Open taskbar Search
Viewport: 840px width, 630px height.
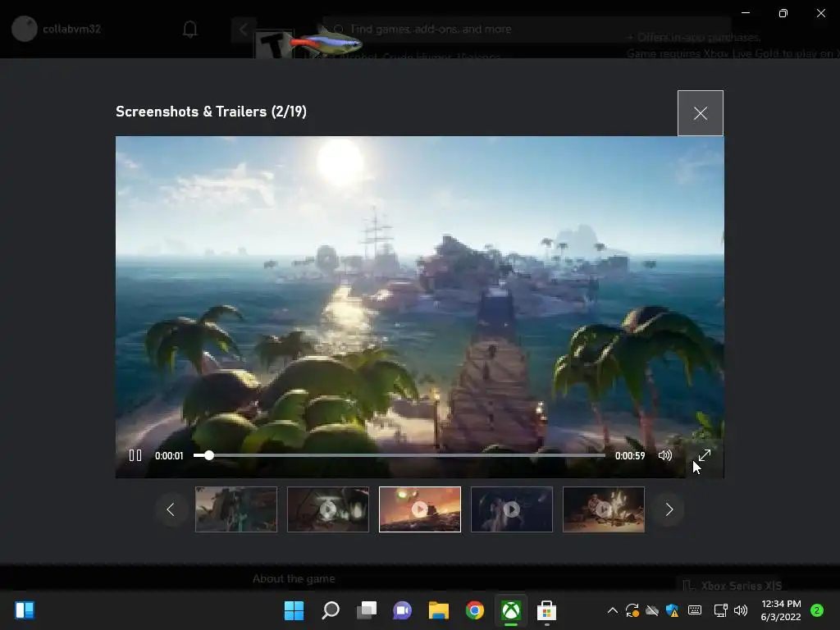pyautogui.click(x=330, y=610)
